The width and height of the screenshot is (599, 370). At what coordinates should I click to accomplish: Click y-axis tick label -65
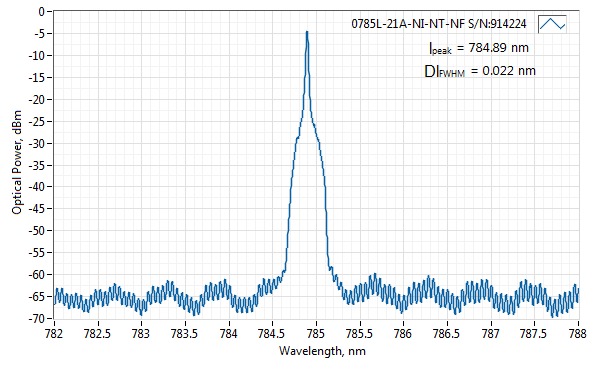pyautogui.click(x=36, y=296)
